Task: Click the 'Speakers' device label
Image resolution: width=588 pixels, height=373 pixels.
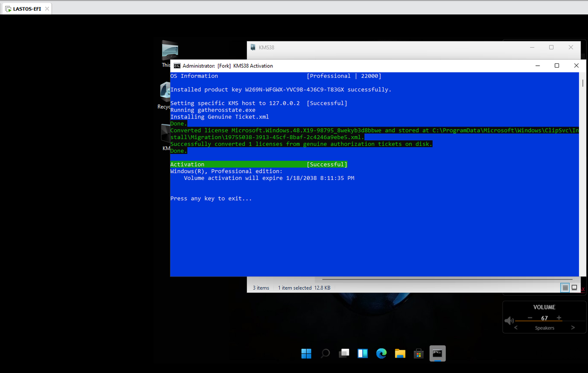Action: click(x=545, y=328)
